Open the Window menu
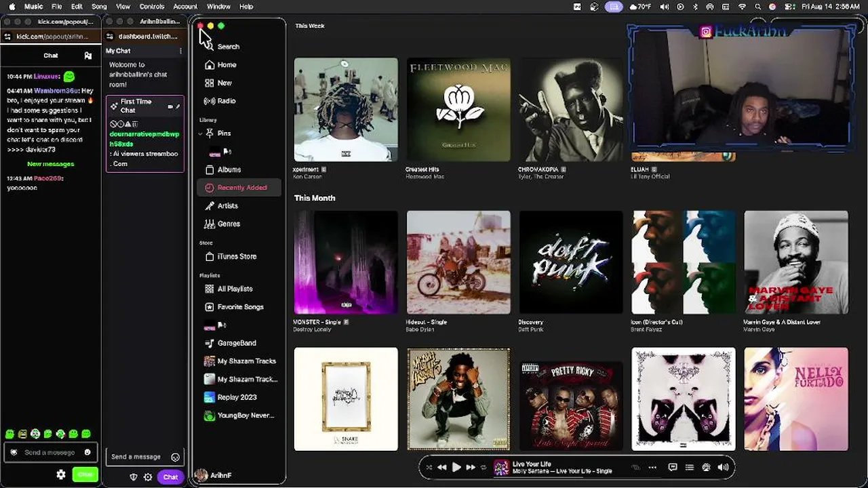 tap(218, 7)
